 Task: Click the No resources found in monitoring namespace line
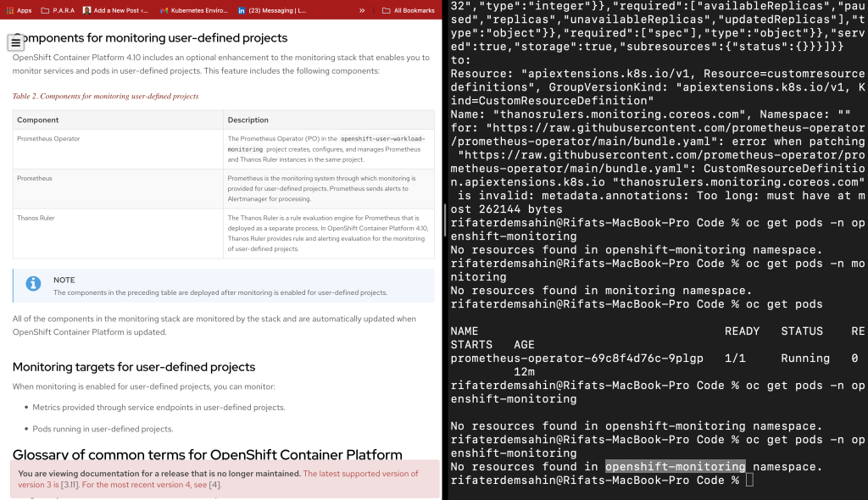pos(601,290)
